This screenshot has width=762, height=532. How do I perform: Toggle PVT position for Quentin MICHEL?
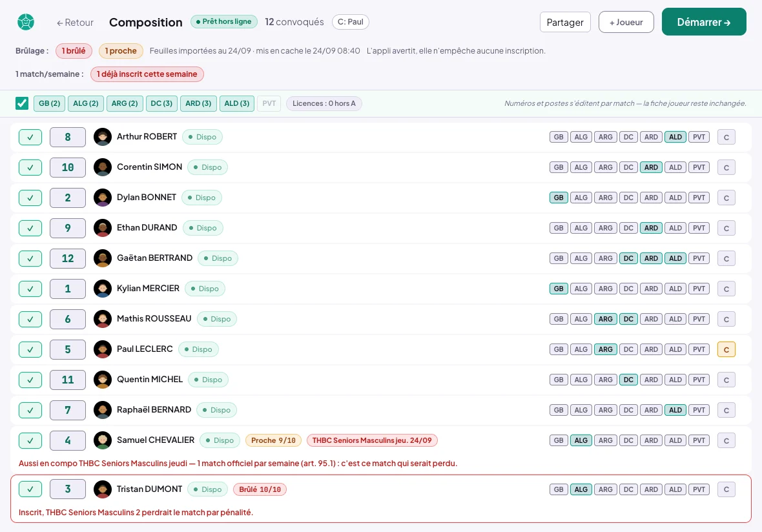tap(699, 380)
